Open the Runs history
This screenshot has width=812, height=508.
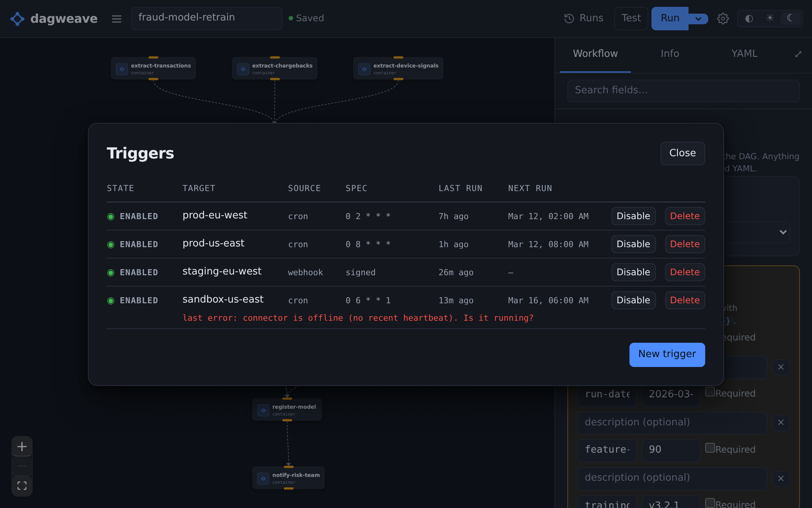(584, 18)
